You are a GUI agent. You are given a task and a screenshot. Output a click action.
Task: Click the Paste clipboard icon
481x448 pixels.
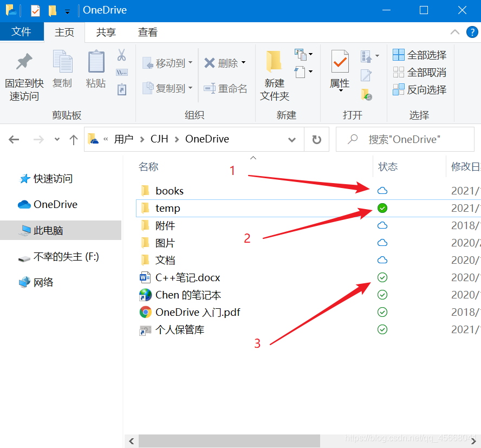coord(96,62)
